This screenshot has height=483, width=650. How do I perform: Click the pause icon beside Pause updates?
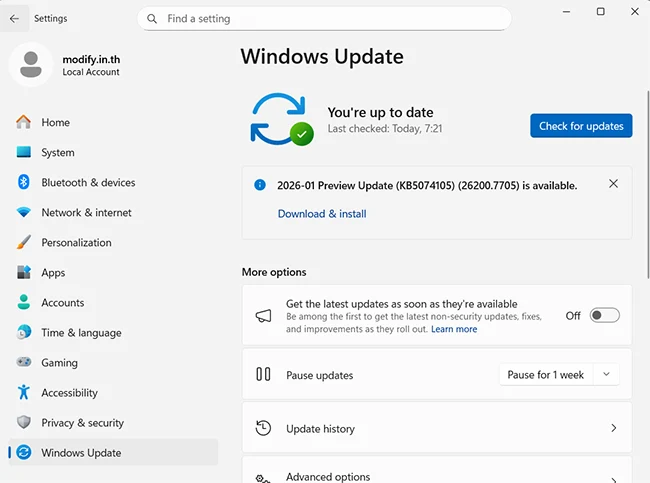point(263,374)
